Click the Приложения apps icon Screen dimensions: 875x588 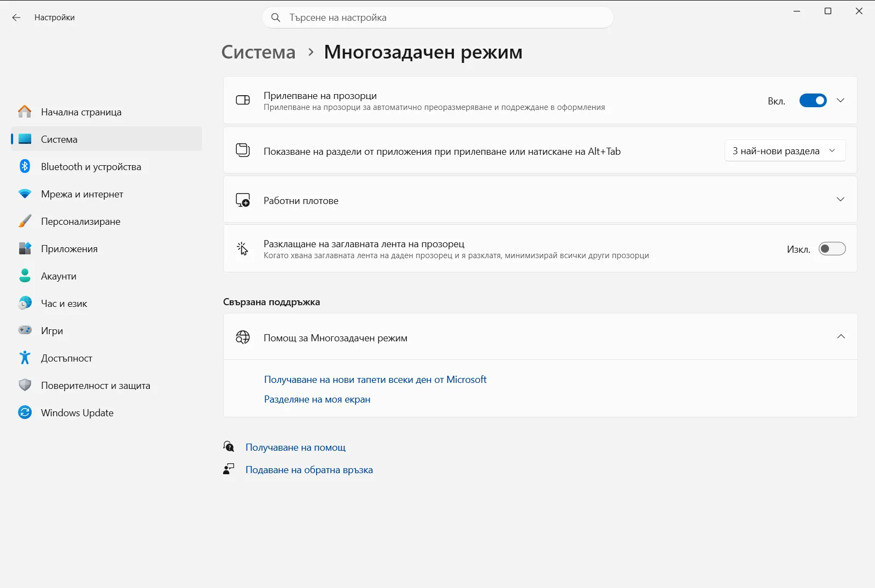[x=25, y=248]
